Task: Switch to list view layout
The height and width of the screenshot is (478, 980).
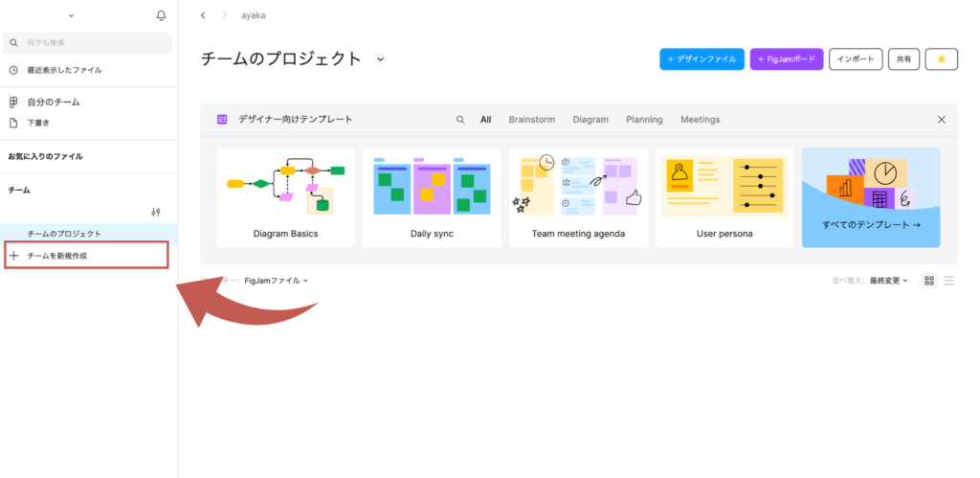Action: [x=949, y=281]
